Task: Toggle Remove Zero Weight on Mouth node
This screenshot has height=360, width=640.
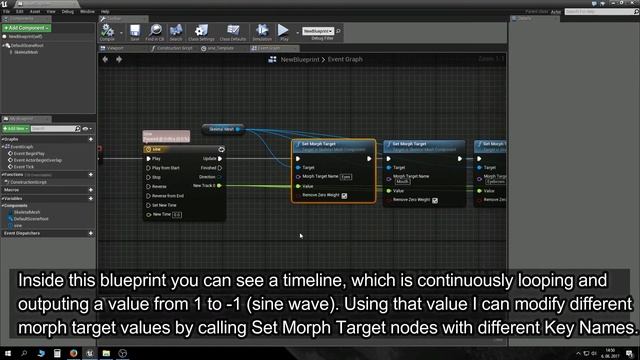Action: [x=435, y=200]
